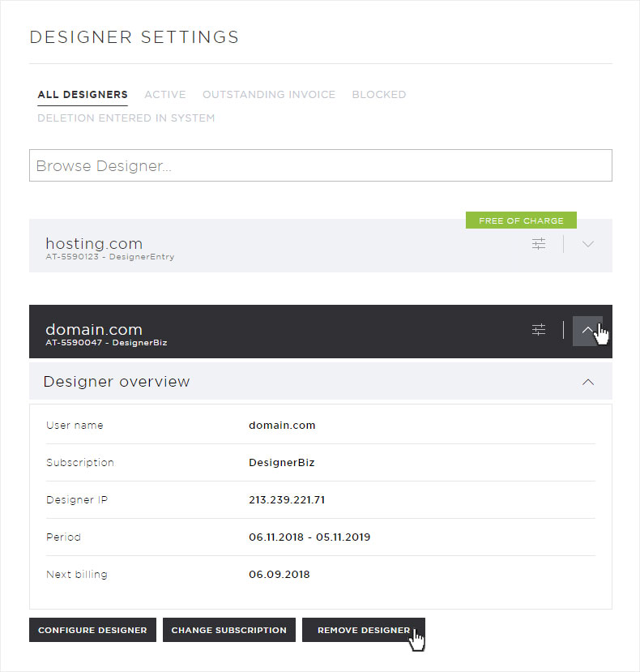
Task: Open settings sliders icon for hosting.com
Action: (539, 244)
